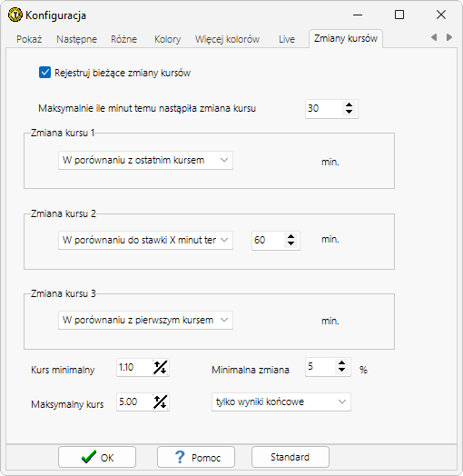The width and height of the screenshot is (463, 476).
Task: Uncheck Rejestruj bieżące zmiany kursów
Action: pyautogui.click(x=44, y=73)
